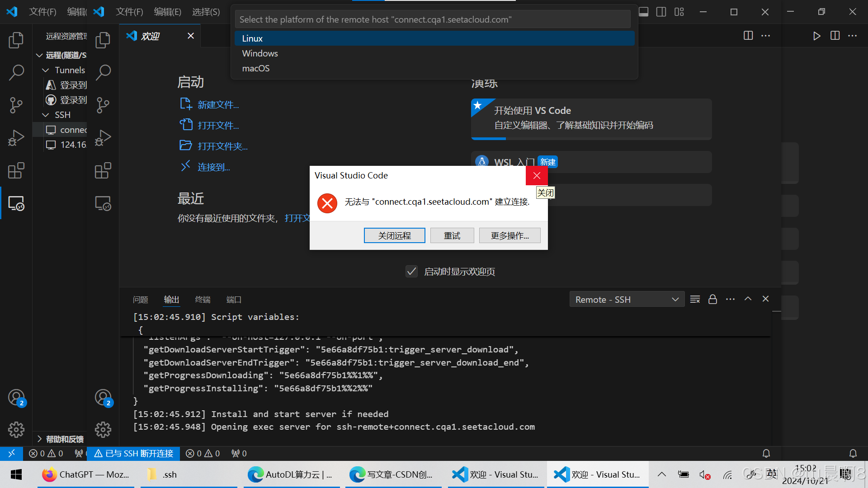Click the 重试 button in the dialog
The image size is (868, 488).
click(452, 235)
